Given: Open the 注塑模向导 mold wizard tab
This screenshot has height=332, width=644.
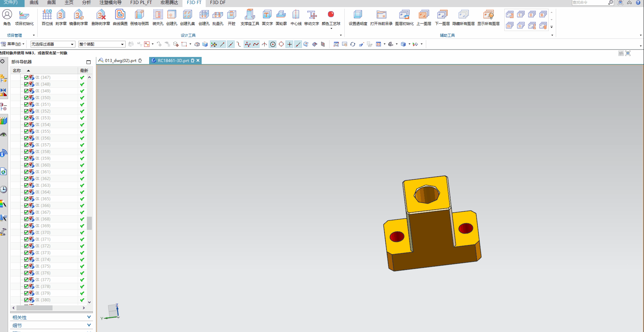Looking at the screenshot, I should point(110,3).
